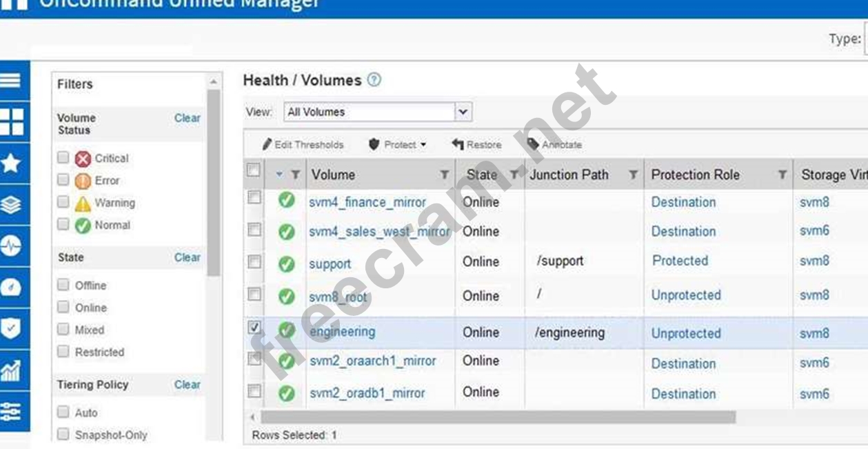The height and width of the screenshot is (449, 868).
Task: Open the performance gauge icon in sidebar
Action: click(12, 288)
